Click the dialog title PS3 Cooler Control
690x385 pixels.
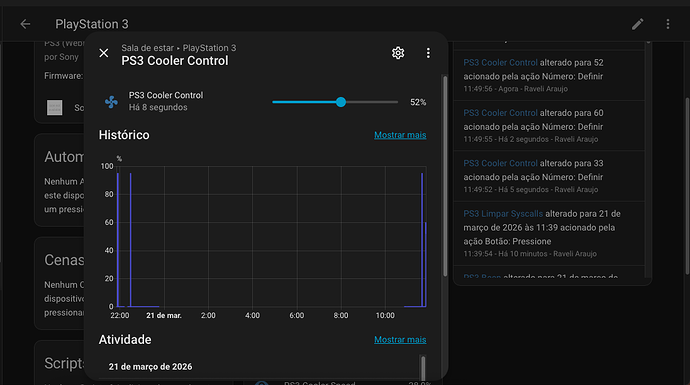(175, 61)
